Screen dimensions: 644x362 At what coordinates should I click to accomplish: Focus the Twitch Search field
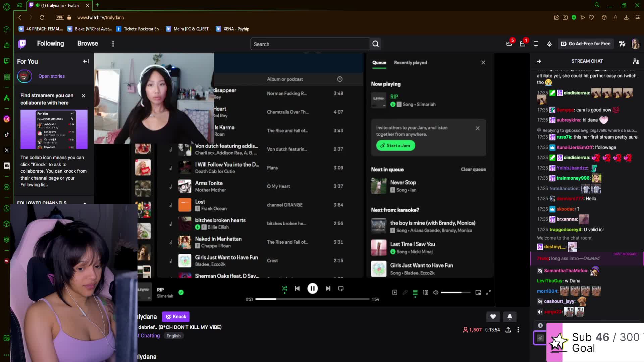coord(310,44)
